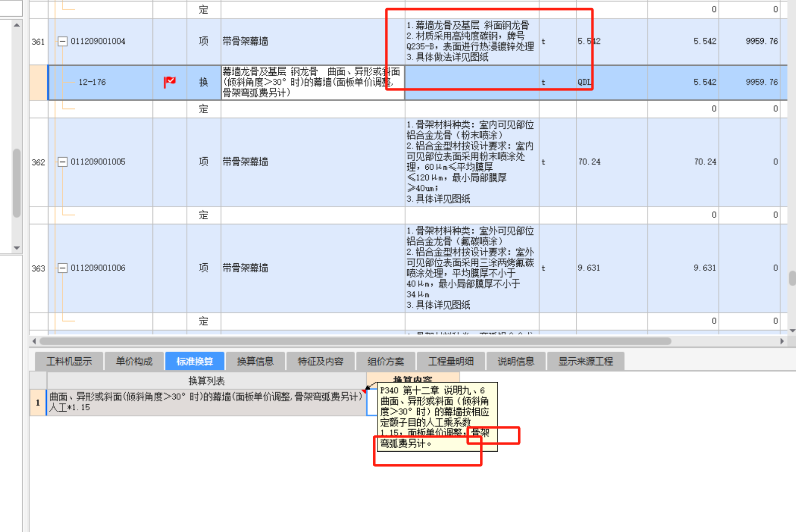Image resolution: width=796 pixels, height=532 pixels.
Task: Select row number 362
Action: tap(38, 162)
